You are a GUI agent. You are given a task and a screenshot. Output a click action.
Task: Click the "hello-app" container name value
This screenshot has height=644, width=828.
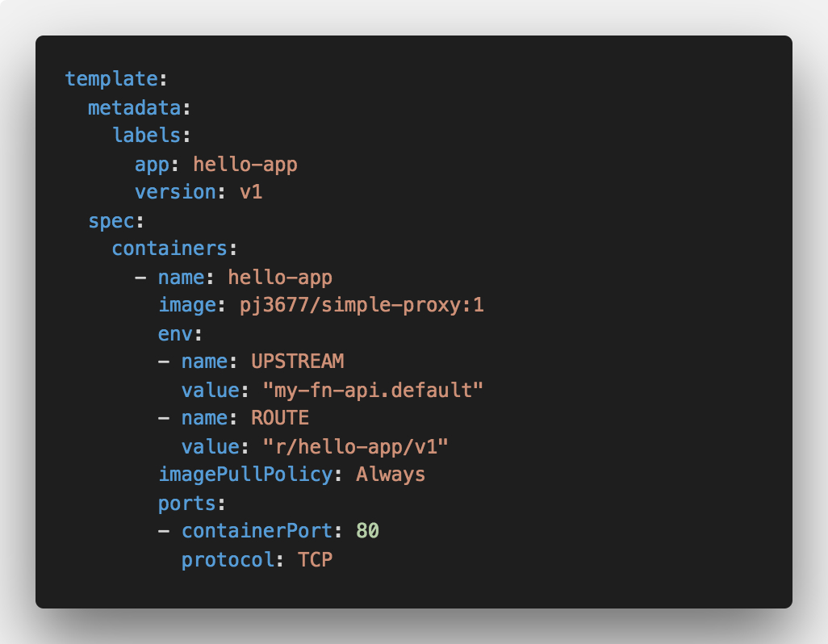[280, 278]
